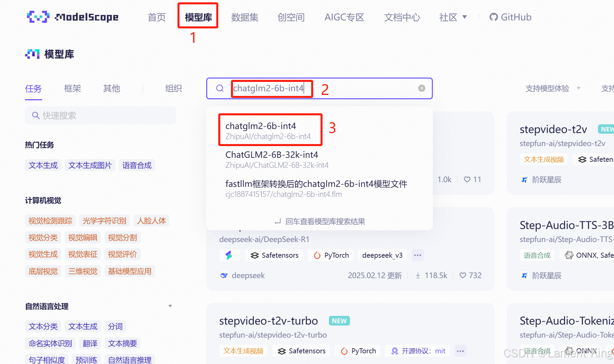Select the 人脸人体 task tag
614x364 pixels.
point(151,221)
